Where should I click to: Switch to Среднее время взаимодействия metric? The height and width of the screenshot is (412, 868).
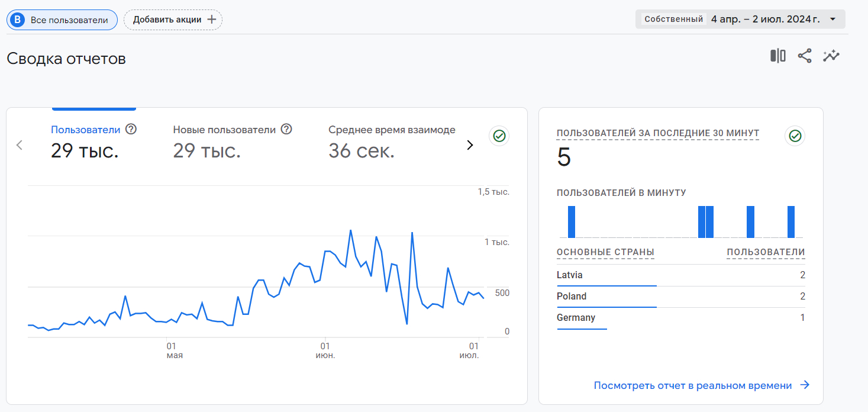[392, 130]
